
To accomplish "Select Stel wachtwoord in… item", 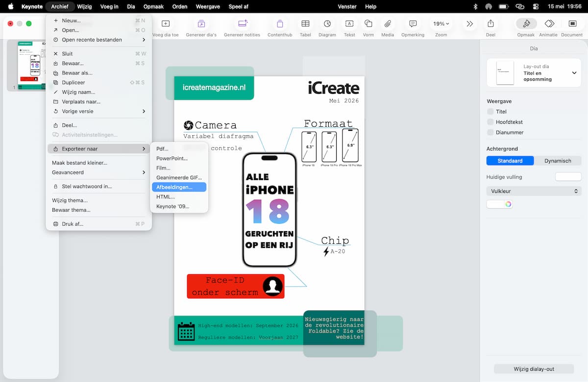I will [x=99, y=186].
